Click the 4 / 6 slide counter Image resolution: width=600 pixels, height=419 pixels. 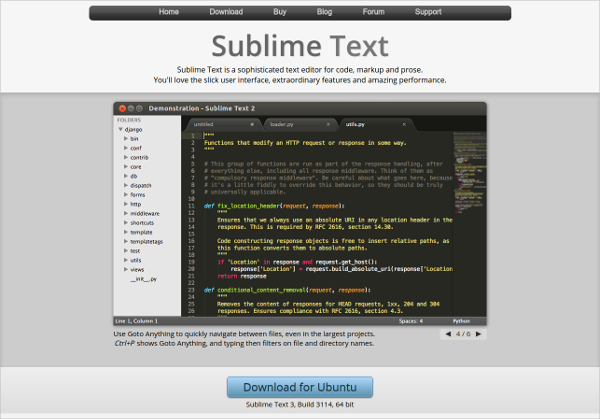pos(463,334)
